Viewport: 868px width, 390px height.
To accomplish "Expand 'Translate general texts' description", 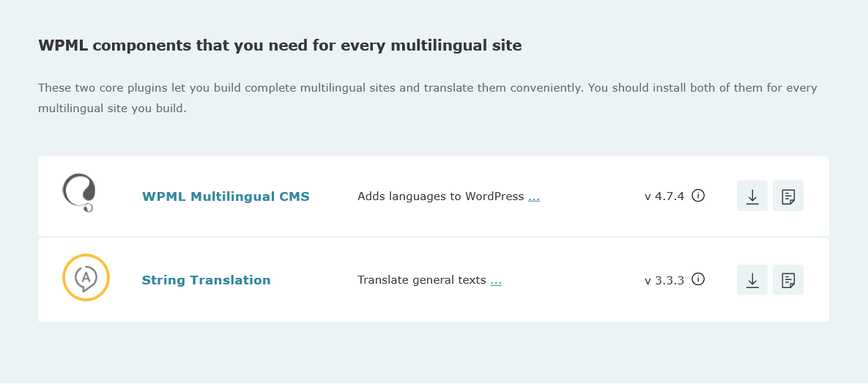I will tap(496, 280).
